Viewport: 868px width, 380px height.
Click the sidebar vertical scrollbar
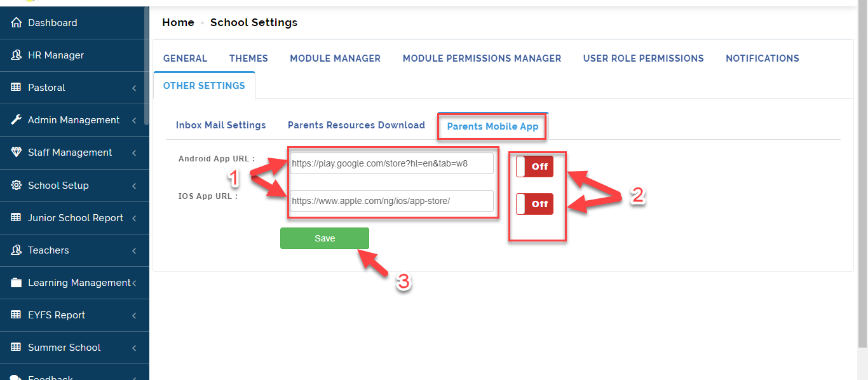147,67
